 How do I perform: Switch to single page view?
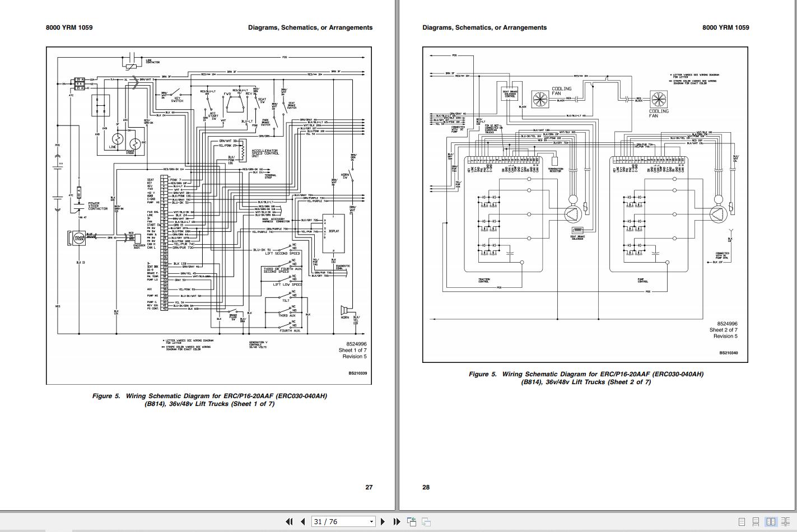(x=742, y=522)
